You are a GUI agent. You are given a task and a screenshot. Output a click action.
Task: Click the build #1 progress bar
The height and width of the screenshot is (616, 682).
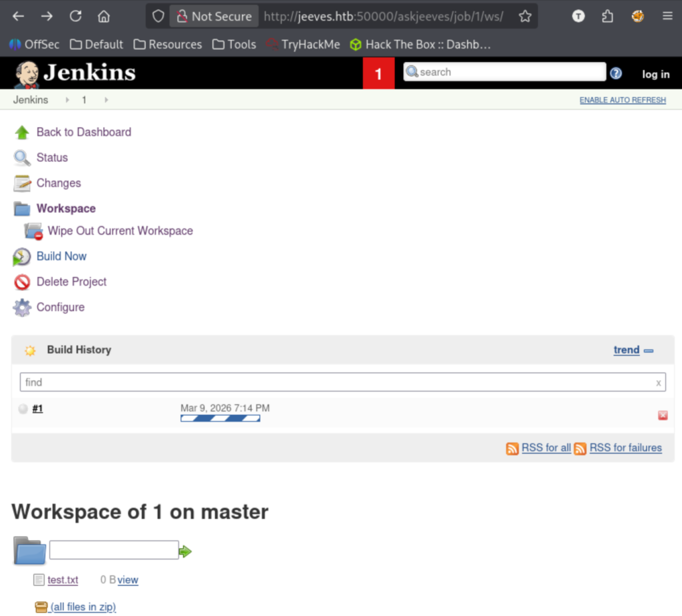pyautogui.click(x=220, y=418)
